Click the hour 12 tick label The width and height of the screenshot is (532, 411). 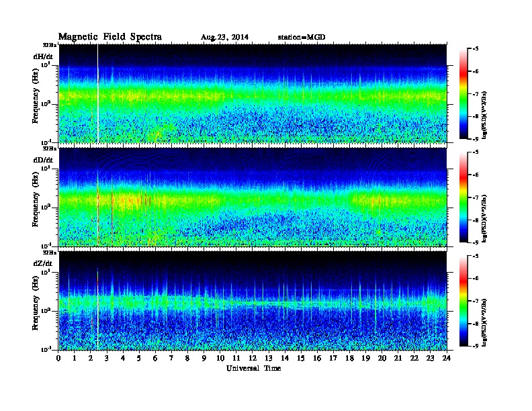click(253, 358)
